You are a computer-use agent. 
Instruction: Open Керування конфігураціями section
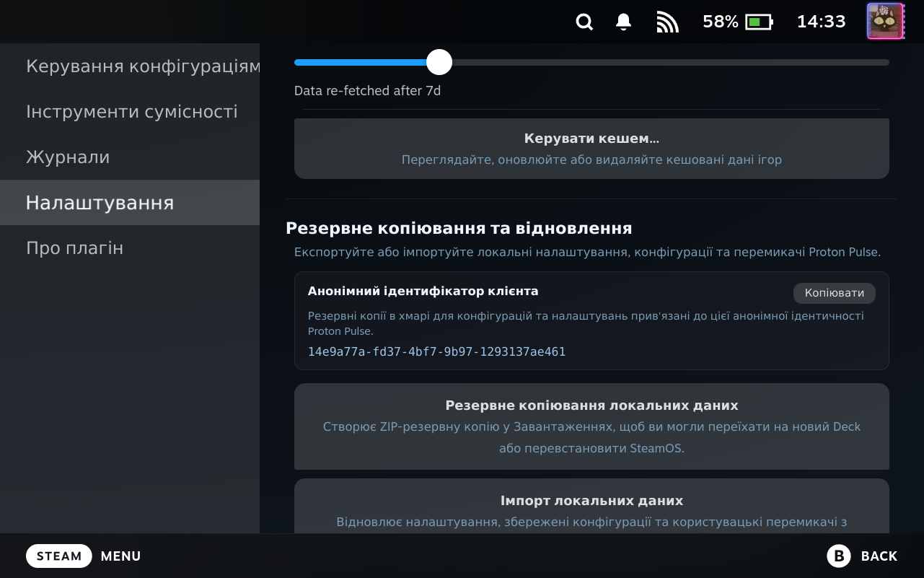pos(130,66)
